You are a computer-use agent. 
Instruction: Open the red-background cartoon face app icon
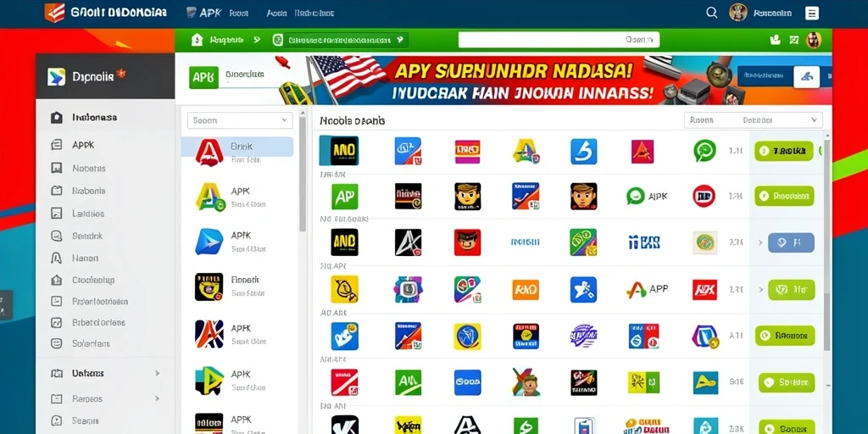point(467,242)
